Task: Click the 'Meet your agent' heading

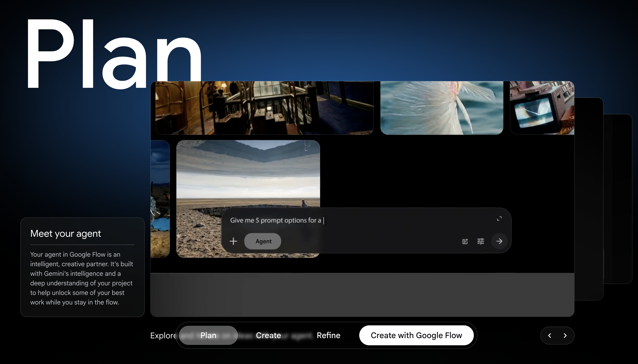Action: click(66, 234)
